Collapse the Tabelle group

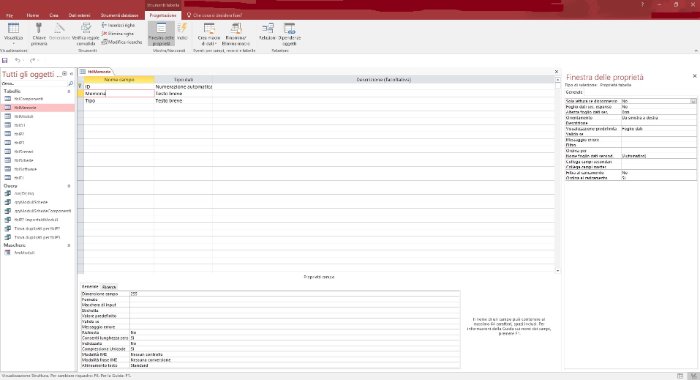tap(69, 91)
